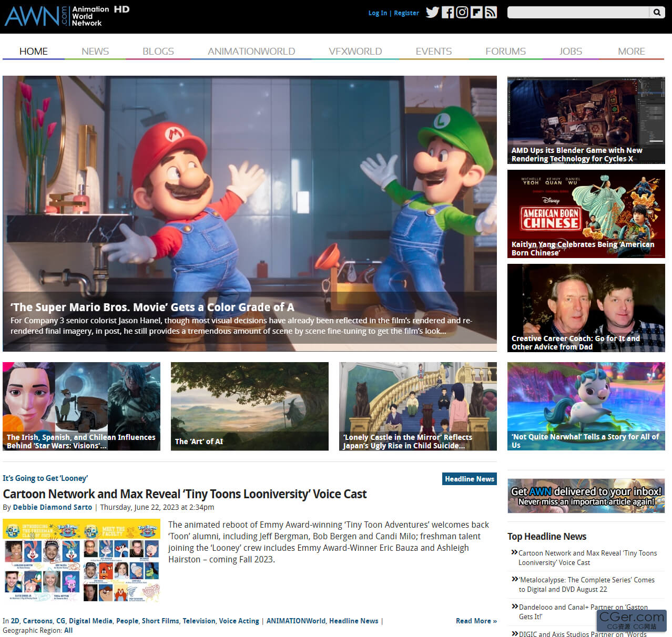The height and width of the screenshot is (637, 672).
Task: Open sidebar link 'Metalocalypse: The Complete Series'
Action: 587,584
